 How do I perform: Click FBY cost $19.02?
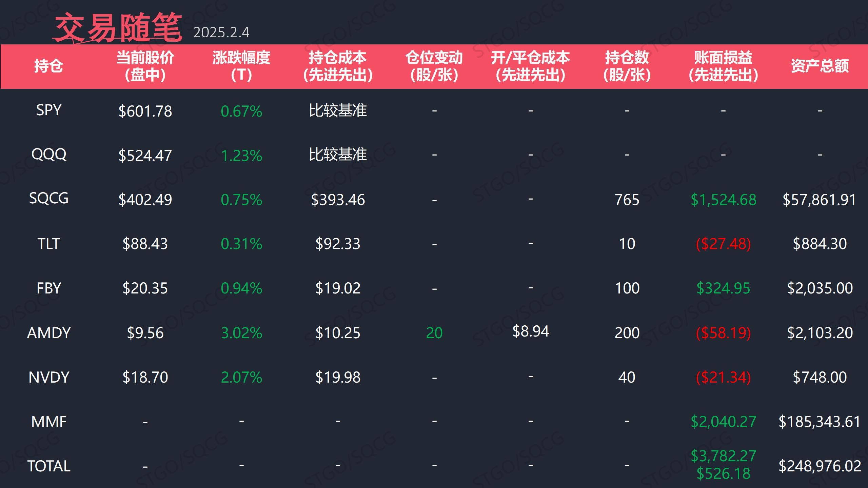[x=338, y=288]
